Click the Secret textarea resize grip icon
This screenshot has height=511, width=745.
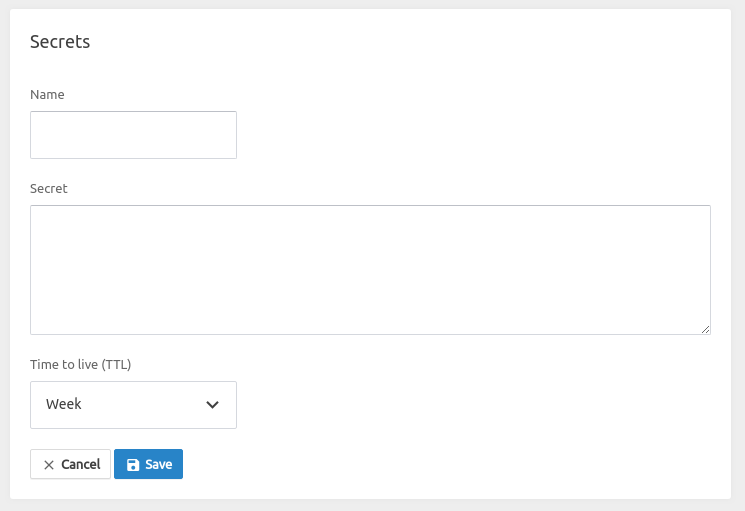706,330
